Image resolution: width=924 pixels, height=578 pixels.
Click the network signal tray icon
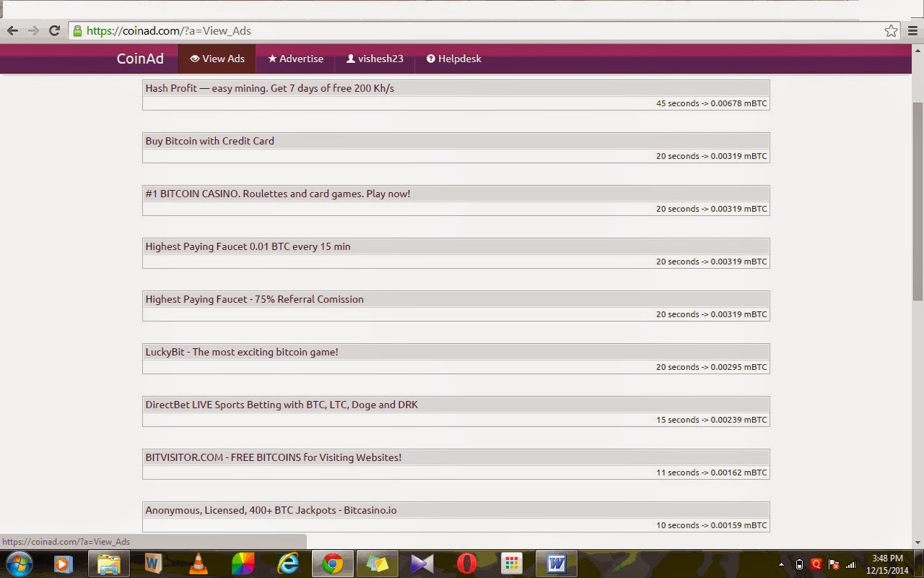851,564
